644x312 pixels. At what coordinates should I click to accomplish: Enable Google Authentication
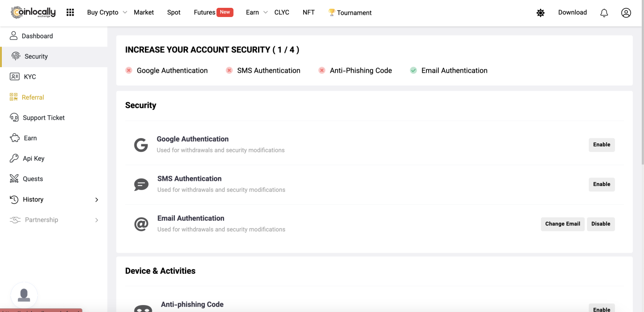[x=601, y=145]
